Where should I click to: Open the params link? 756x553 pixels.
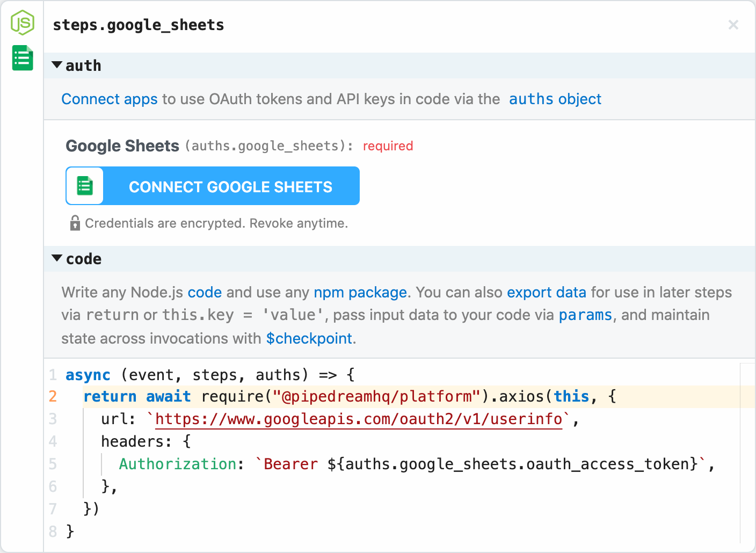pyautogui.click(x=585, y=315)
